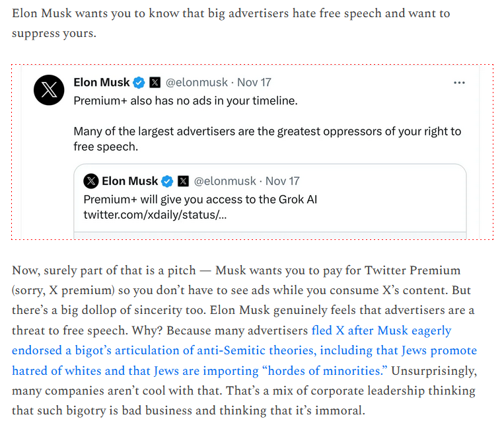This screenshot has height=427, width=504.
Task: Click X affiliate badge in quoted tweet
Action: point(183,181)
